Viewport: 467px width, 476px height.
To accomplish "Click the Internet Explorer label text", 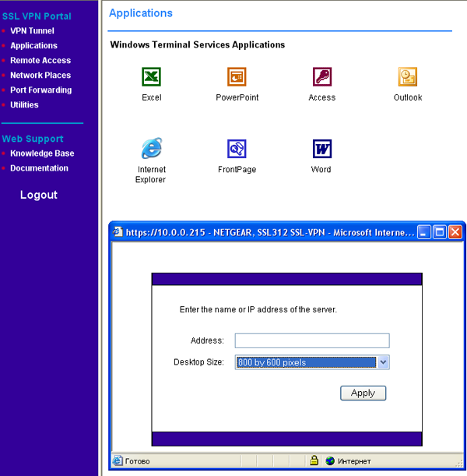I will (151, 175).
